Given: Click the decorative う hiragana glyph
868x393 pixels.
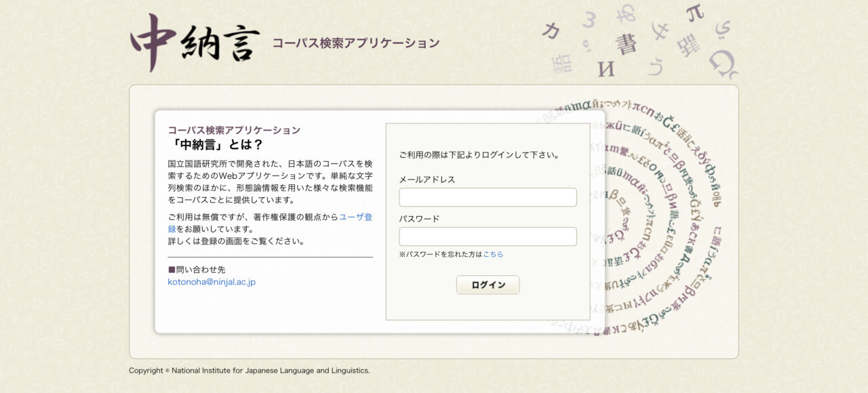Looking at the screenshot, I should click(x=656, y=66).
